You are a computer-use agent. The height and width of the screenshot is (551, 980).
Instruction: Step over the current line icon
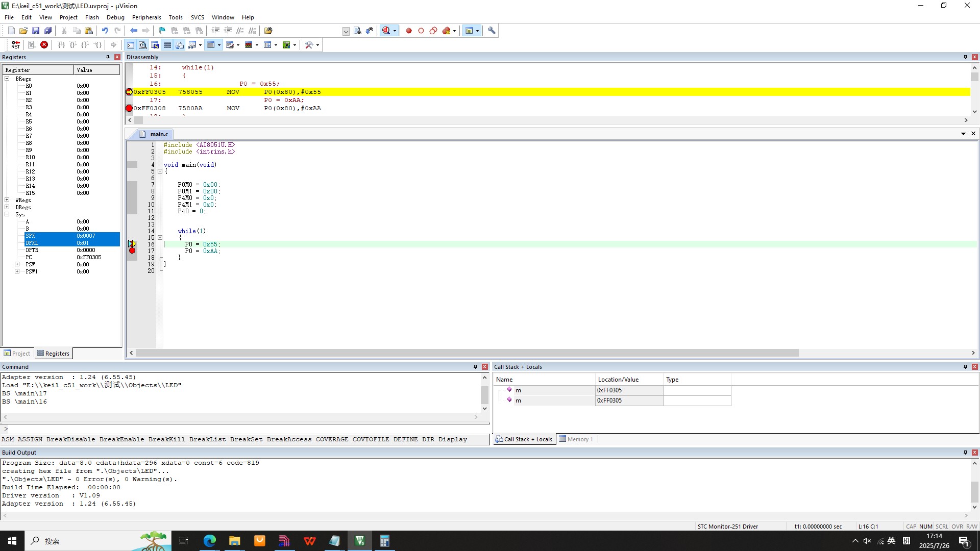pos(73,45)
